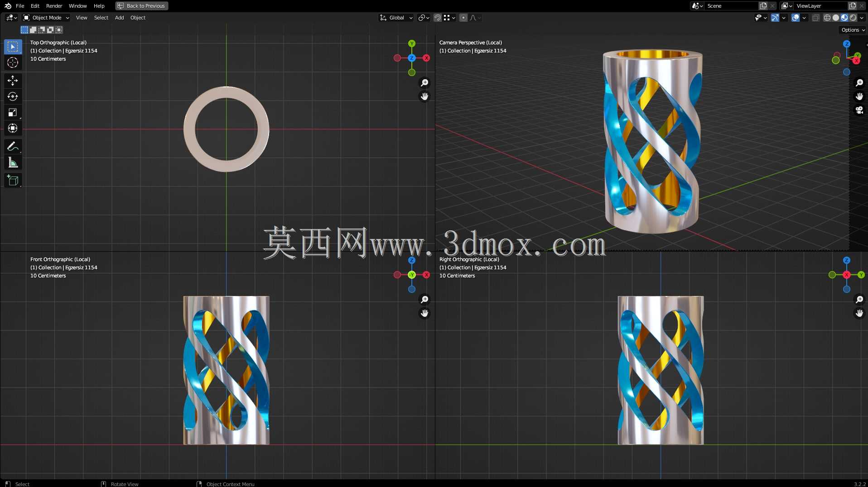Open the pivot point dropdown
The width and height of the screenshot is (868, 487).
(424, 18)
